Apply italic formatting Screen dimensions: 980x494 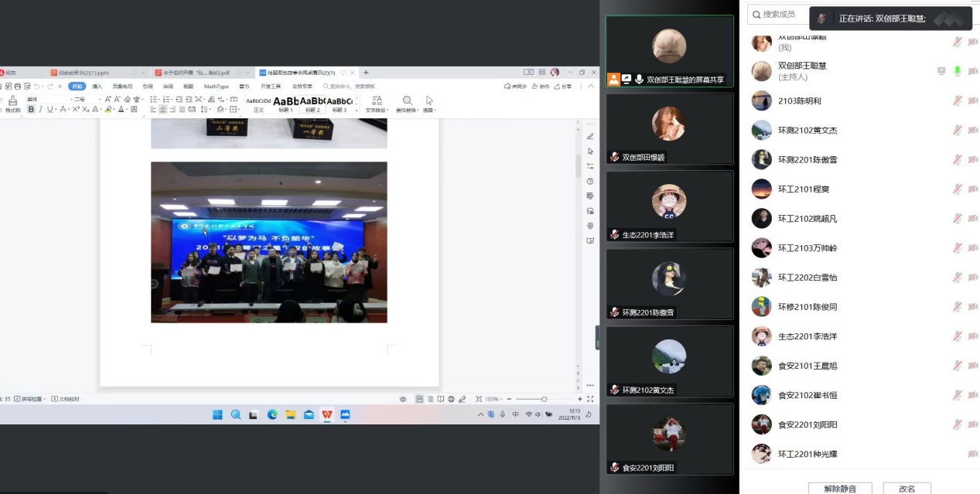[x=40, y=109]
